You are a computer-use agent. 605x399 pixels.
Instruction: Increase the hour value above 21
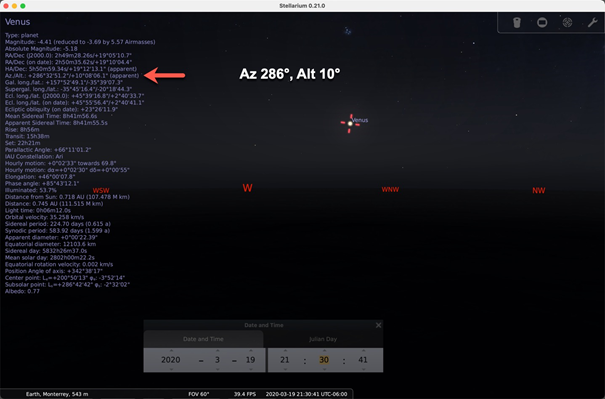pos(285,351)
